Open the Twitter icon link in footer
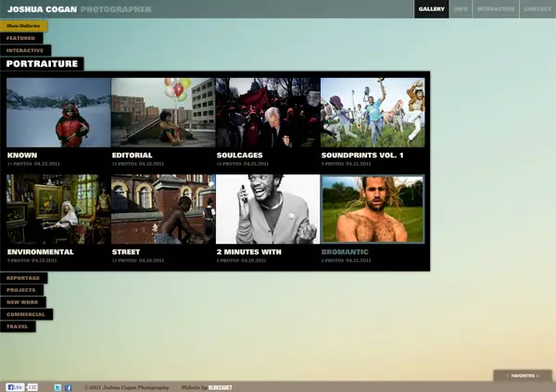556x392 pixels. (x=57, y=387)
